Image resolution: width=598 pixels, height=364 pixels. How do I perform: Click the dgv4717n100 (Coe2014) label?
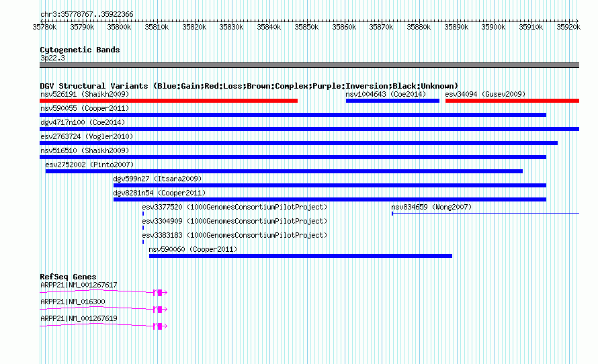(x=83, y=122)
